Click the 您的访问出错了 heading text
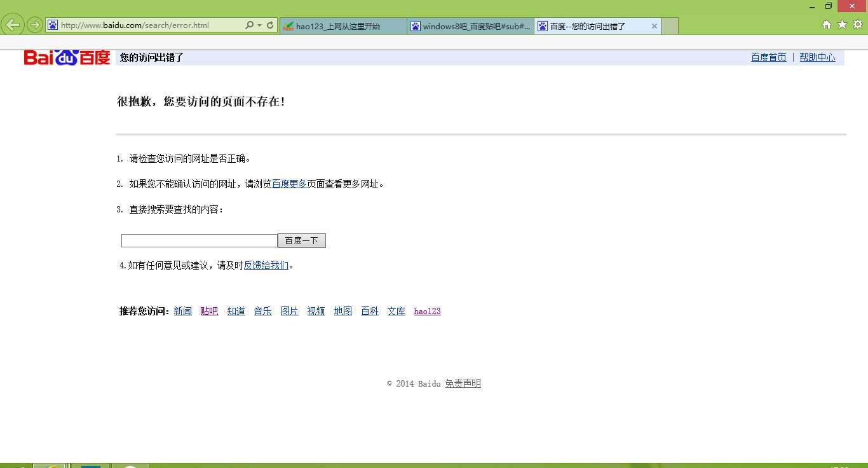The image size is (868, 468). [152, 57]
